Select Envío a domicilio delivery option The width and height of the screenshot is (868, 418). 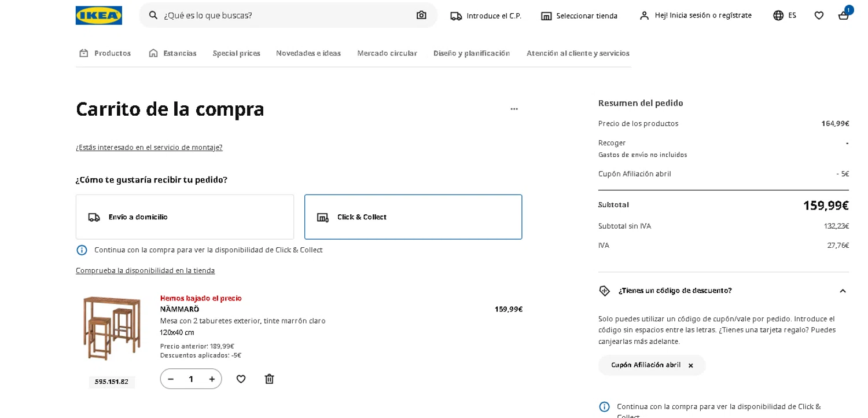pos(185,217)
